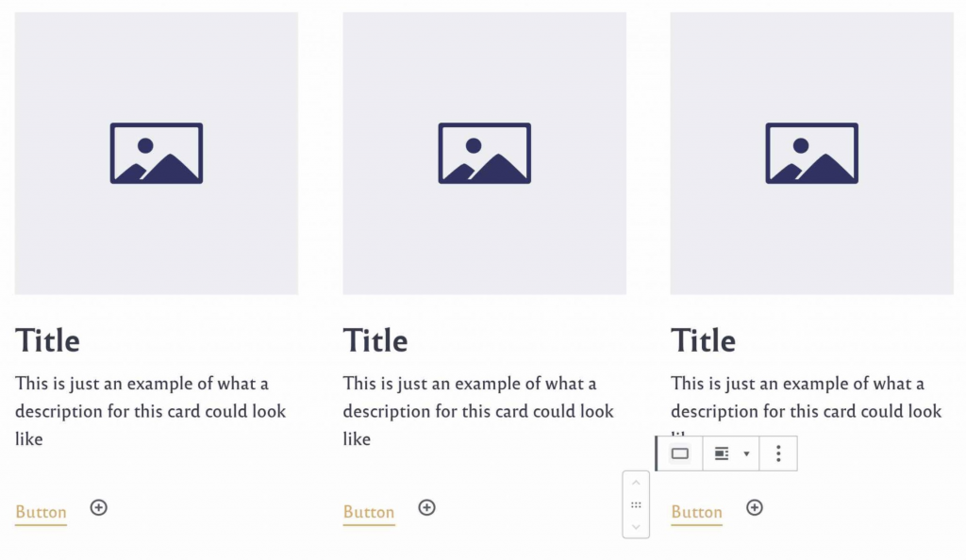Viewport: 966px width, 560px height.
Task: Open the three-dot block options menu
Action: [778, 453]
